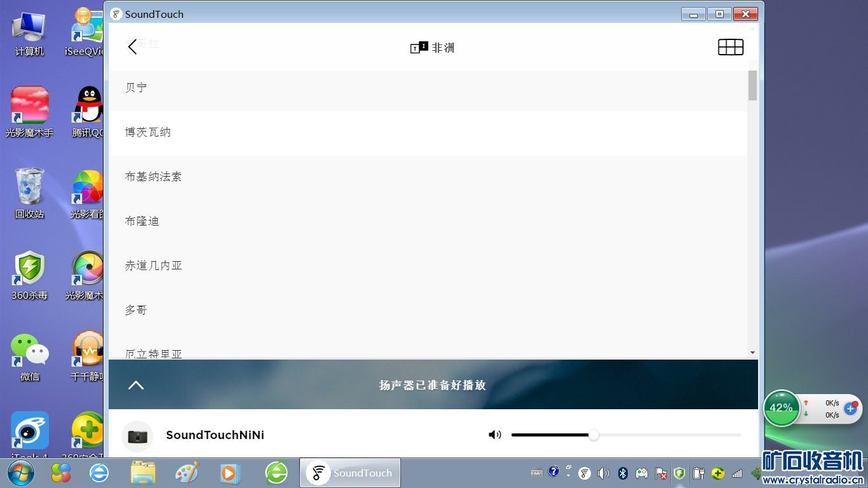Image resolution: width=868 pixels, height=488 pixels.
Task: Click the scroll down arrow of the list
Action: (x=752, y=353)
